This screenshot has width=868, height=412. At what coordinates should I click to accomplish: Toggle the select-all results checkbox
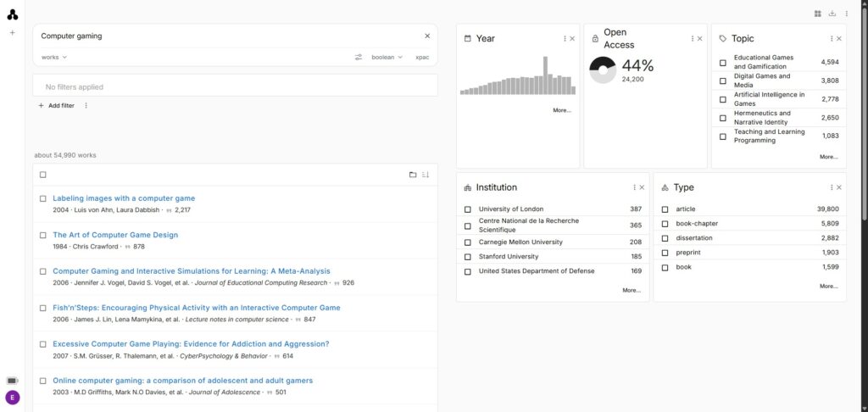(43, 175)
